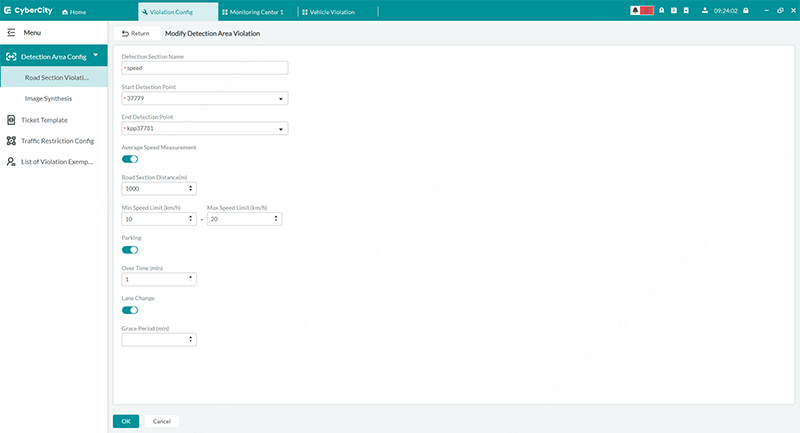Click the List of Violation Exemption icon
This screenshot has height=433, width=800.
pyautogui.click(x=11, y=161)
